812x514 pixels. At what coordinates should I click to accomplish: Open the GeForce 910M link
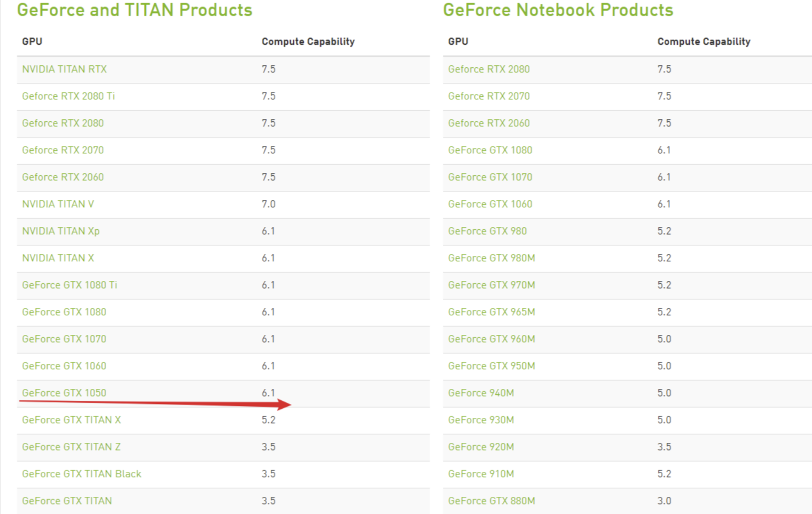pyautogui.click(x=481, y=474)
